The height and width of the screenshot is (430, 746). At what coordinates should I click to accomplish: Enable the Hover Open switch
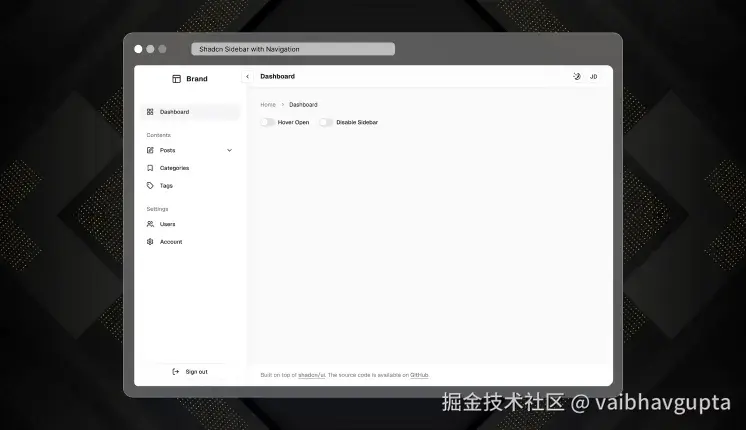click(x=268, y=122)
